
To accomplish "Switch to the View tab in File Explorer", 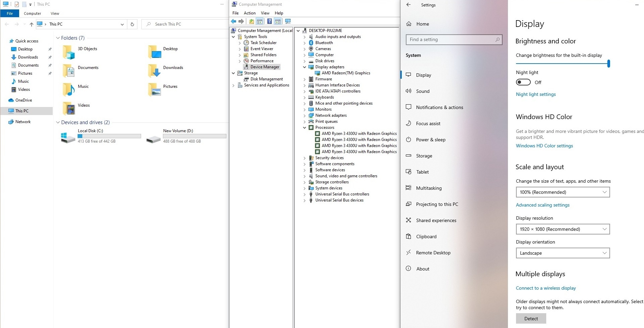I will [55, 13].
